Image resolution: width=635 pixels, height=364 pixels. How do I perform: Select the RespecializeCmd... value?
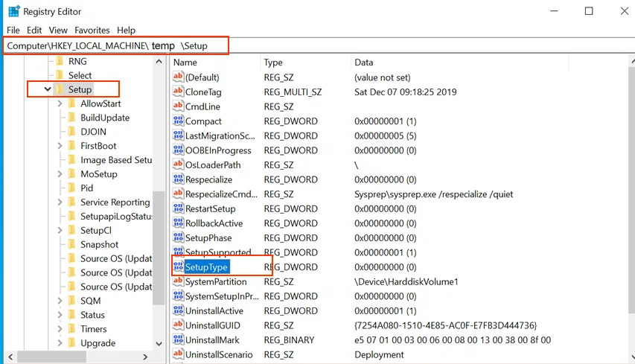221,194
